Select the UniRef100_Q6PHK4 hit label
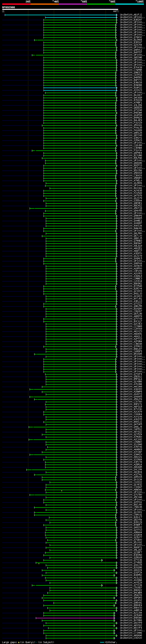Screen dimensions: 146x644 [x=131, y=153]
